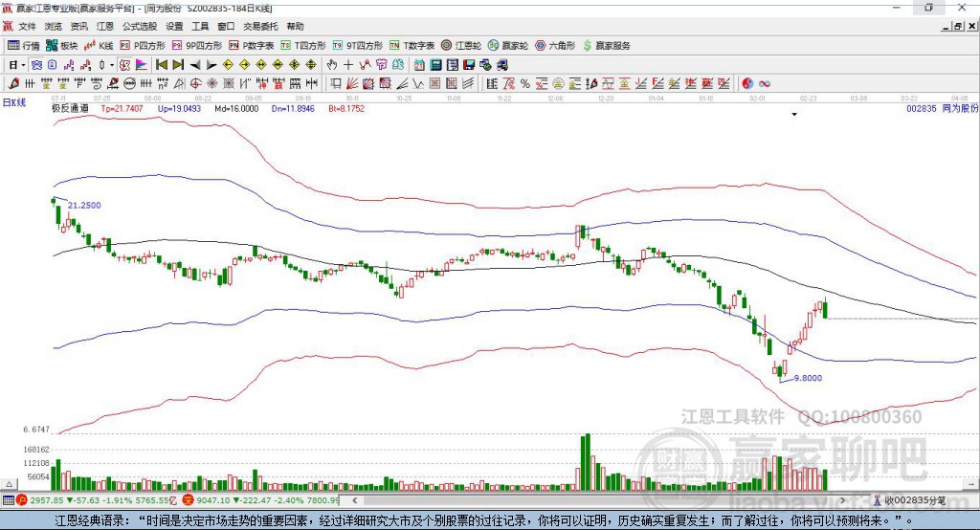Viewport: 980px width, 530px height.
Task: Jump to last bar icon
Action: tap(178, 65)
